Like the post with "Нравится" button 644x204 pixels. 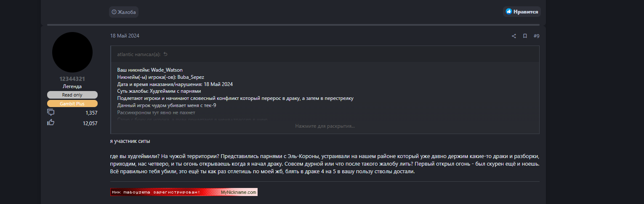click(x=522, y=12)
